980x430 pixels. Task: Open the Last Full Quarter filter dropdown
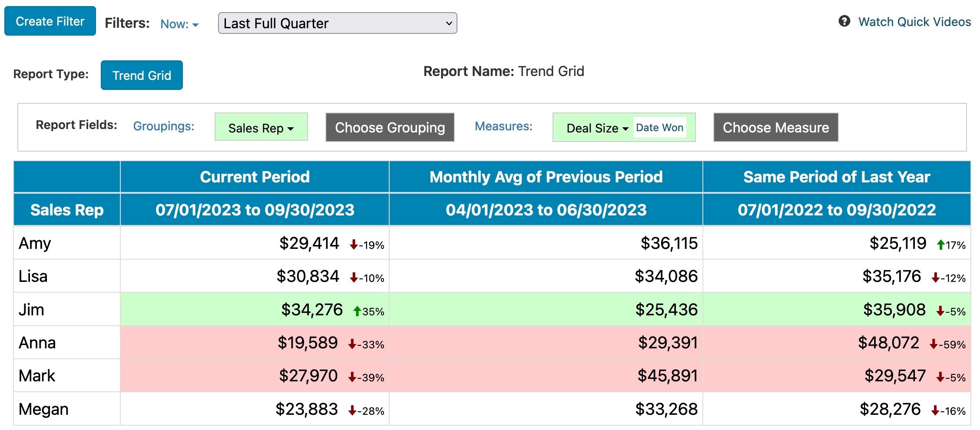337,23
